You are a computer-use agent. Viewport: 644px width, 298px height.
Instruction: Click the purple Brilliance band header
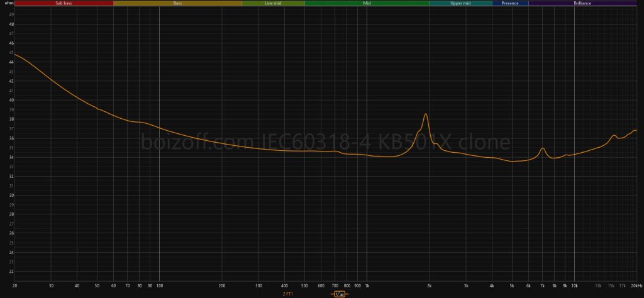pos(582,3)
